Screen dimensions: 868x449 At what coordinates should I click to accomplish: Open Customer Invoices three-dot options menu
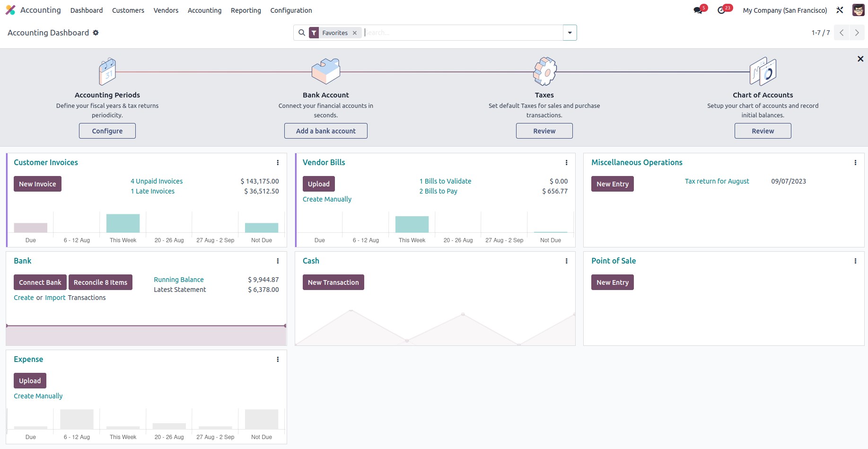(x=278, y=163)
